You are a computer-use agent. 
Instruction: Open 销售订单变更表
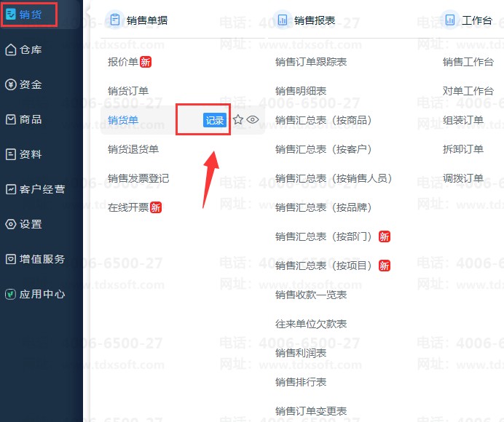(x=311, y=411)
